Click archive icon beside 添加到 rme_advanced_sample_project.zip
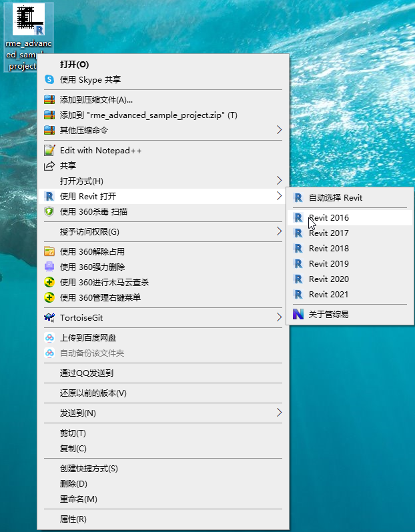415x532 pixels. [49, 115]
